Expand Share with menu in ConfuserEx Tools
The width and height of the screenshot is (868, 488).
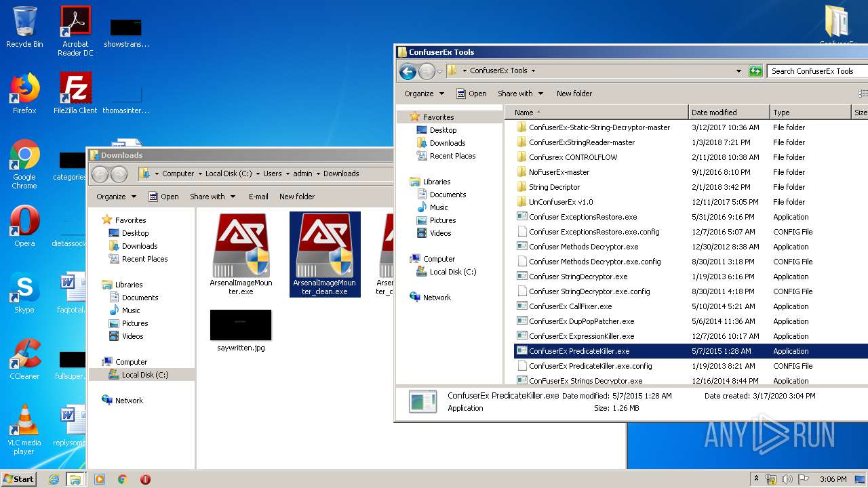(x=521, y=94)
